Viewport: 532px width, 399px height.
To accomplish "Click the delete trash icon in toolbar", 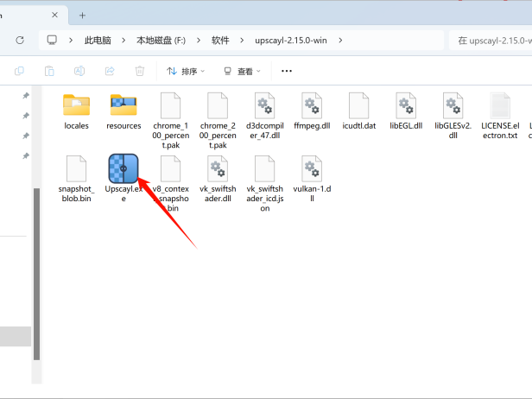I will click(139, 72).
